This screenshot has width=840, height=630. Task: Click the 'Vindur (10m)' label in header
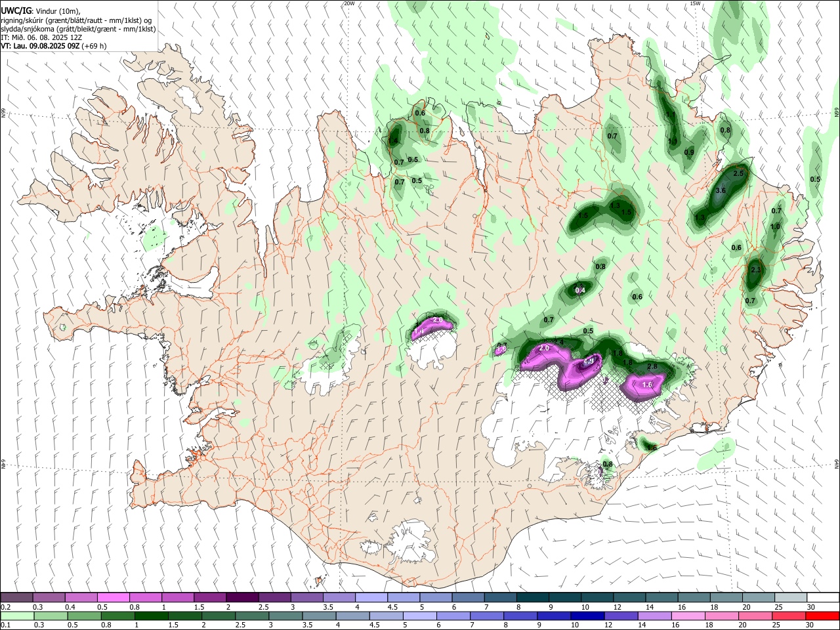click(57, 11)
